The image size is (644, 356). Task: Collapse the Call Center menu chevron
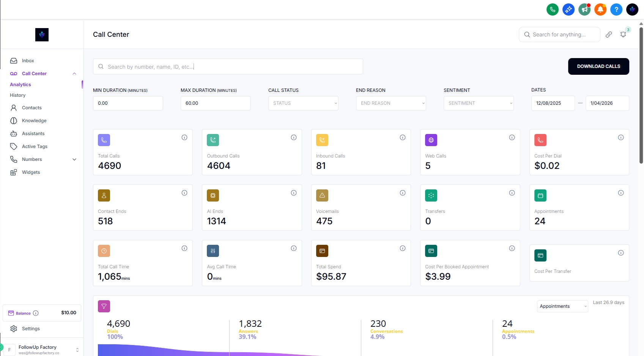click(x=74, y=74)
